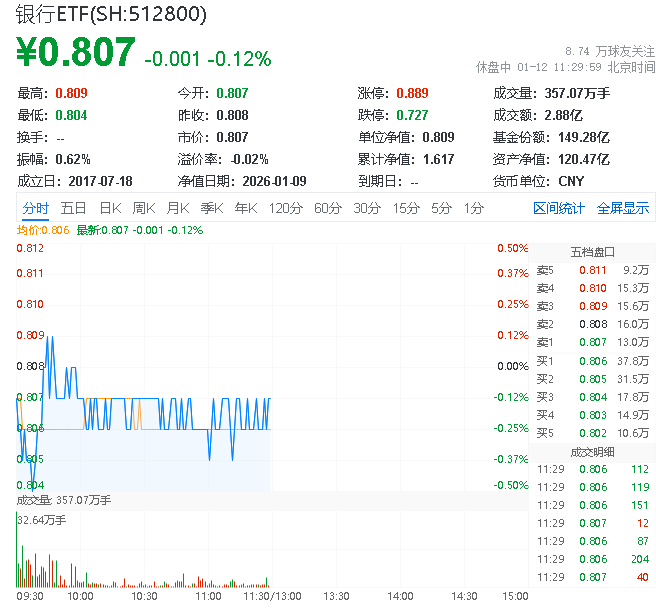
Task: Click the 成交明细 section header
Action: [x=592, y=451]
